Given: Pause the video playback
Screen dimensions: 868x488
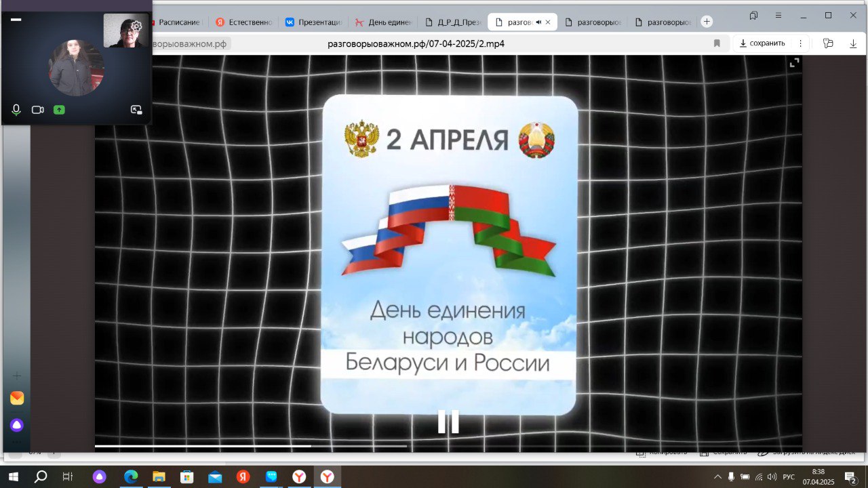Looking at the screenshot, I should (448, 422).
